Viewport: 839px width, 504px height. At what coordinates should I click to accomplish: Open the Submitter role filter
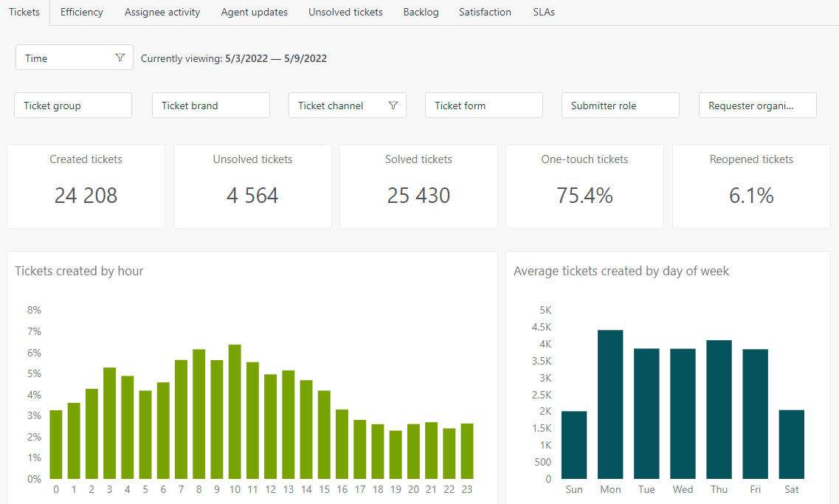point(620,105)
